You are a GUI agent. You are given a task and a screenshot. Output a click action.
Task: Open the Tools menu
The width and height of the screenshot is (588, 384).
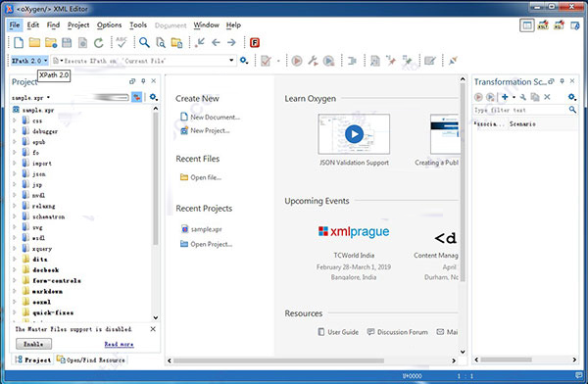138,25
